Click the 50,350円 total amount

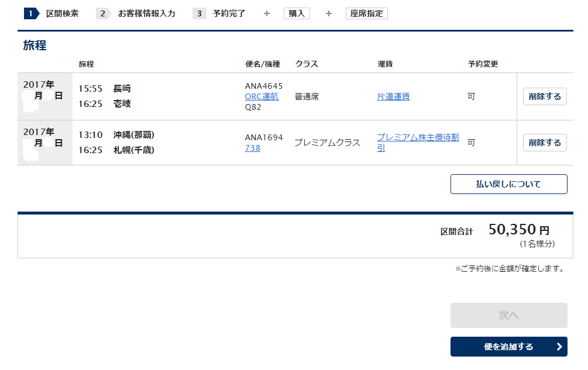[518, 230]
